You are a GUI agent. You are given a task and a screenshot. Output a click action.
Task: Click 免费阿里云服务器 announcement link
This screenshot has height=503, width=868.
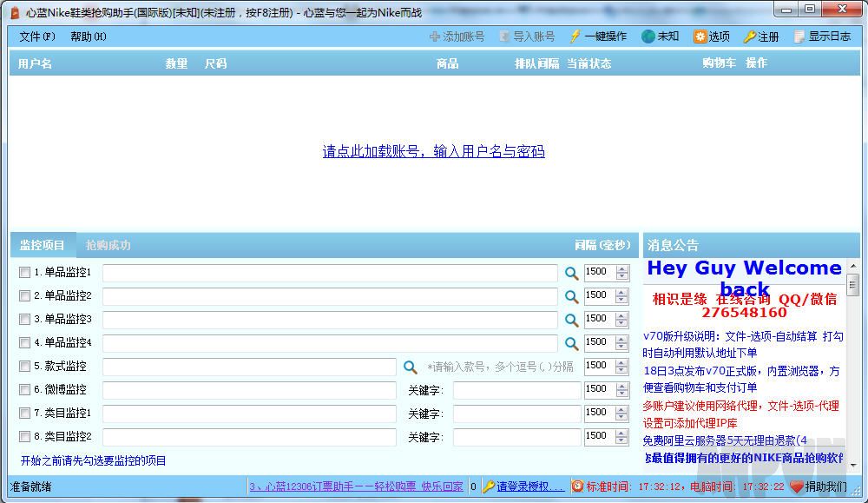(x=725, y=440)
